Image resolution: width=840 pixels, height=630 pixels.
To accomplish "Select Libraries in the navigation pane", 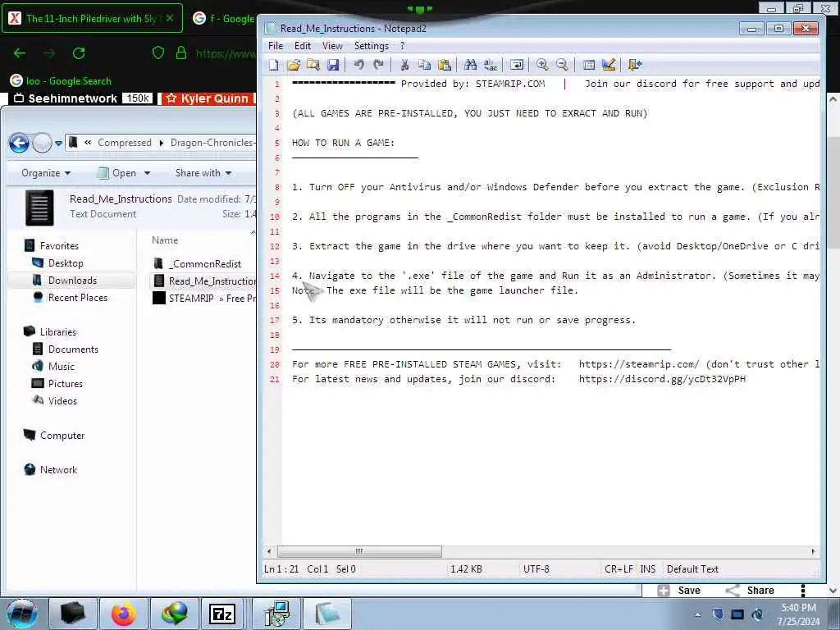I will pos(58,331).
